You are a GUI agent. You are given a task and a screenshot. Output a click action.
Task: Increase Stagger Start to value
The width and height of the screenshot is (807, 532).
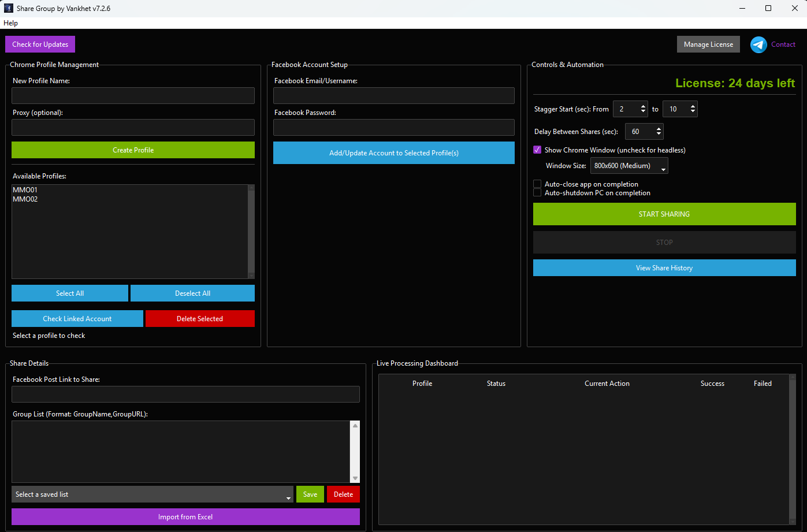[693, 106]
